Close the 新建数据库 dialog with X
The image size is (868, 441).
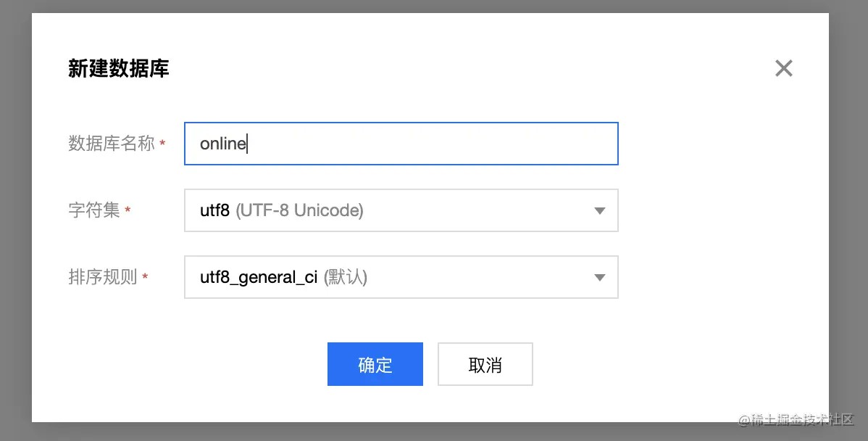(x=783, y=69)
